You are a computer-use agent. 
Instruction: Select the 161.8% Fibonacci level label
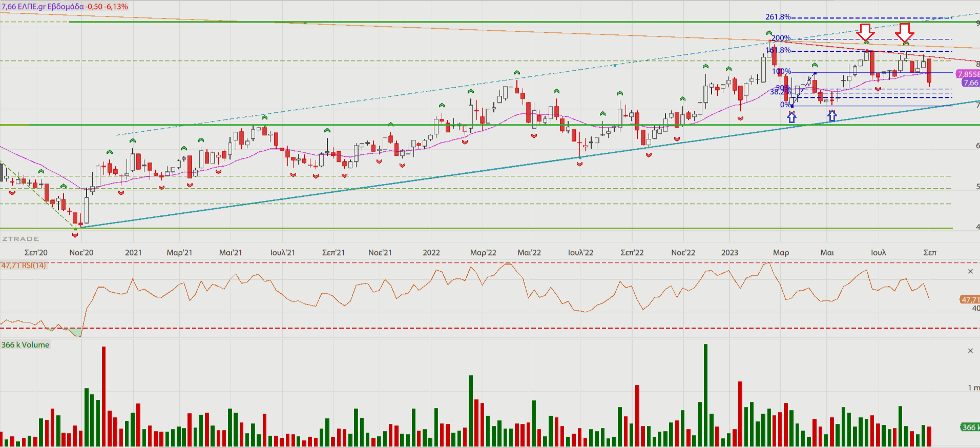779,50
